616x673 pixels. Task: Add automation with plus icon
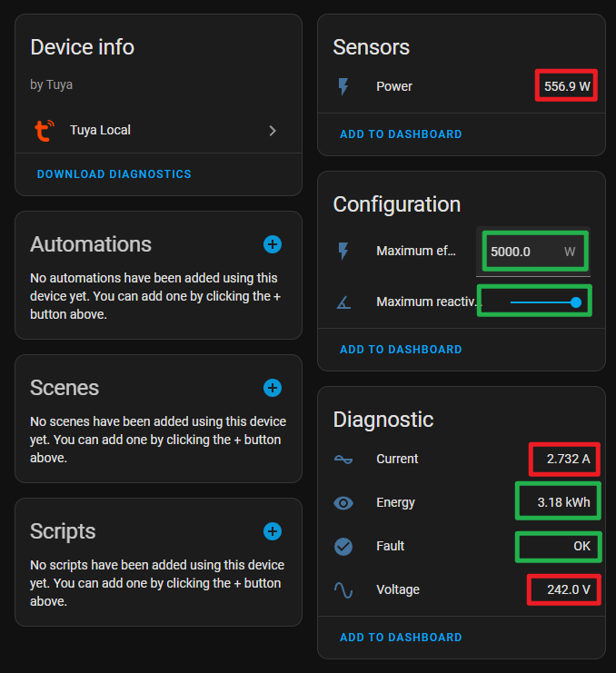273,244
